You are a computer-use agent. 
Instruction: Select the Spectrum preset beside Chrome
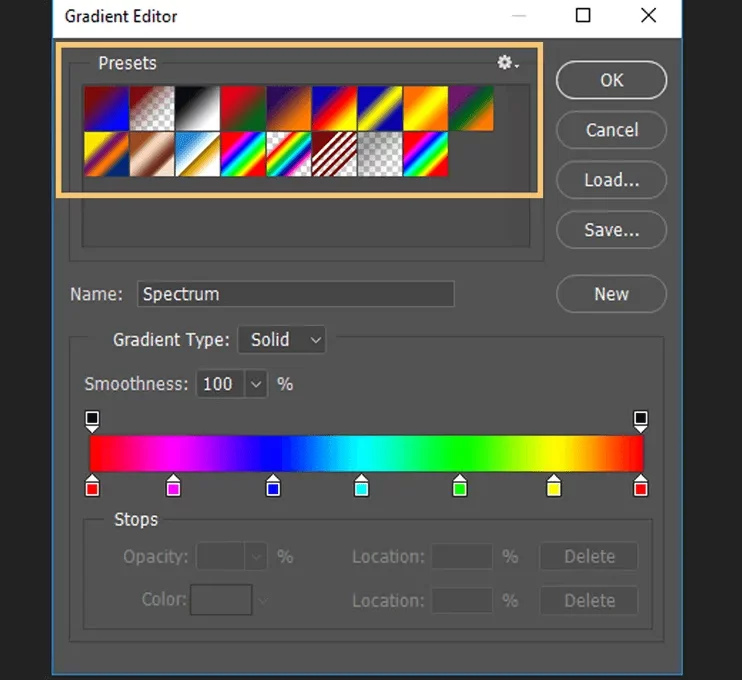point(243,154)
